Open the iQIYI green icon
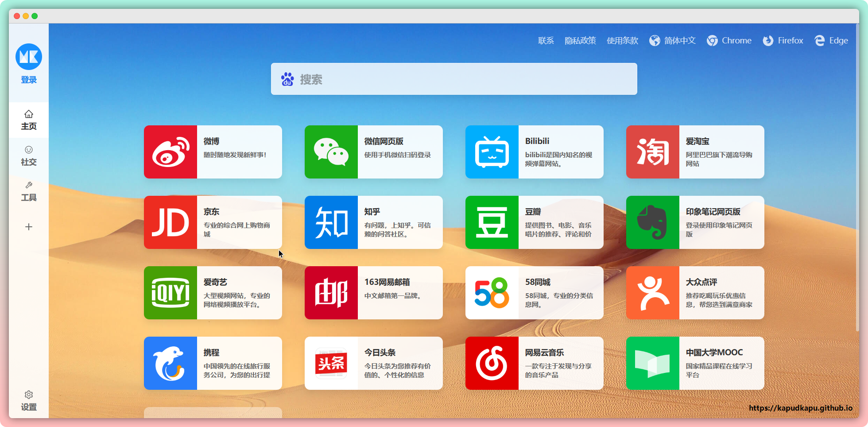 point(170,293)
